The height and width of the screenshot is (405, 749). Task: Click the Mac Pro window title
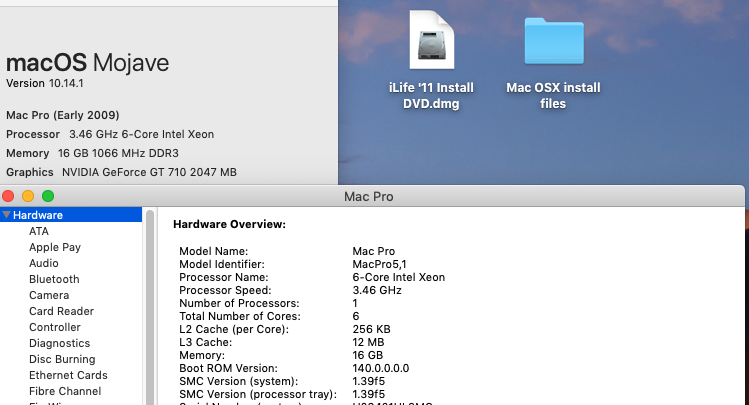click(x=369, y=197)
